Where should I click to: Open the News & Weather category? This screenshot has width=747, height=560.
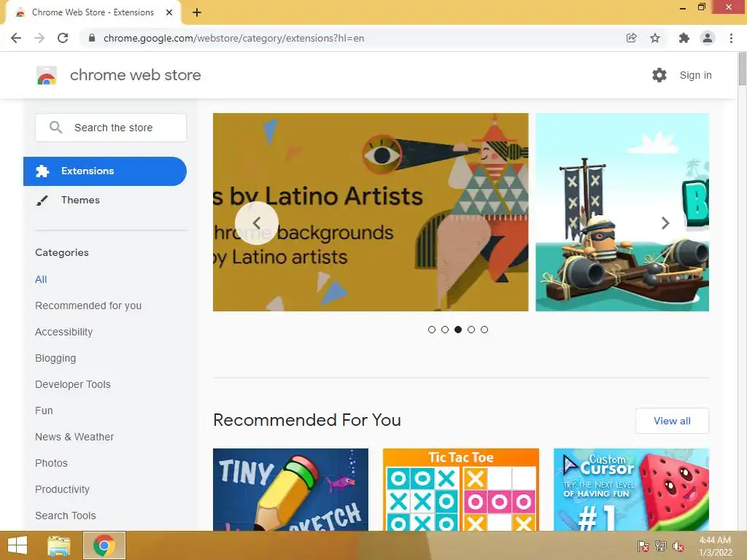[x=74, y=437]
